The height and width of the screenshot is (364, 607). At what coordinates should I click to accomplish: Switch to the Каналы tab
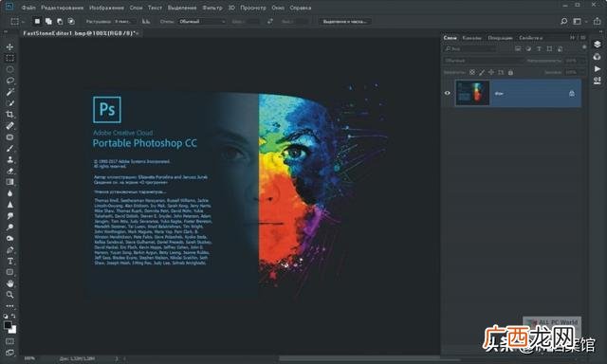pos(472,38)
